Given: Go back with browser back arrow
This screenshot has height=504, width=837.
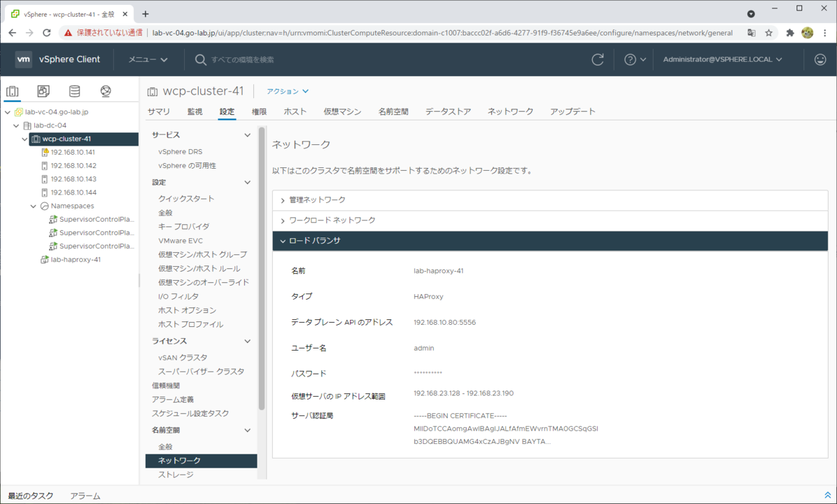Looking at the screenshot, I should [x=12, y=32].
